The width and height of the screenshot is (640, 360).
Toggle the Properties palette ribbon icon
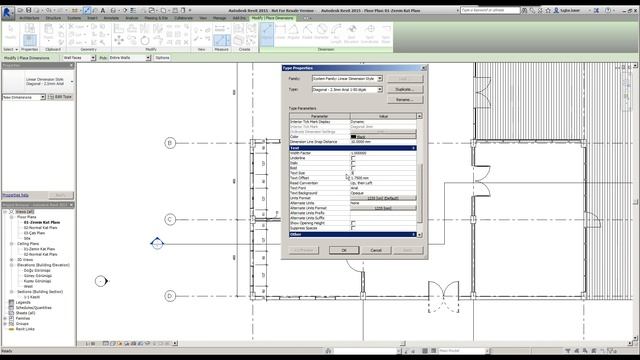tap(29, 40)
